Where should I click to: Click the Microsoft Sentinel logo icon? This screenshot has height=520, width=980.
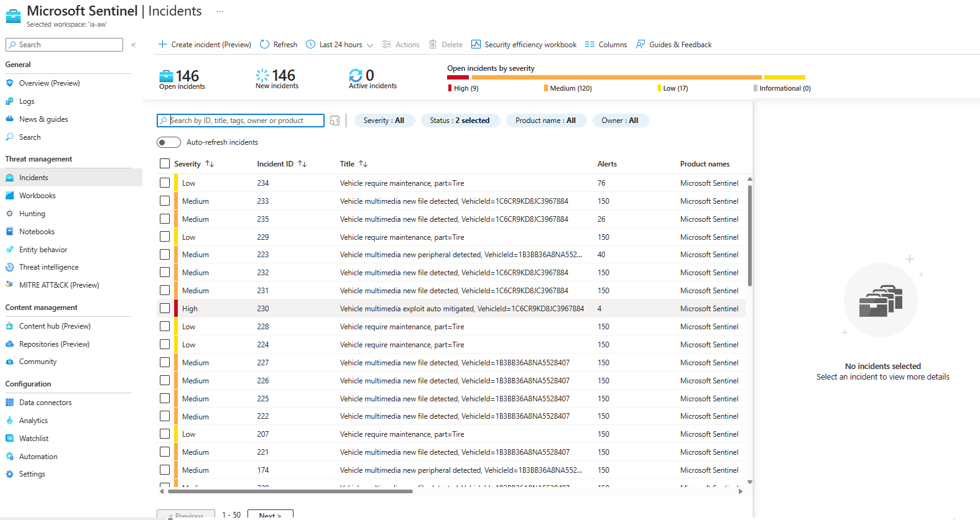pos(13,16)
